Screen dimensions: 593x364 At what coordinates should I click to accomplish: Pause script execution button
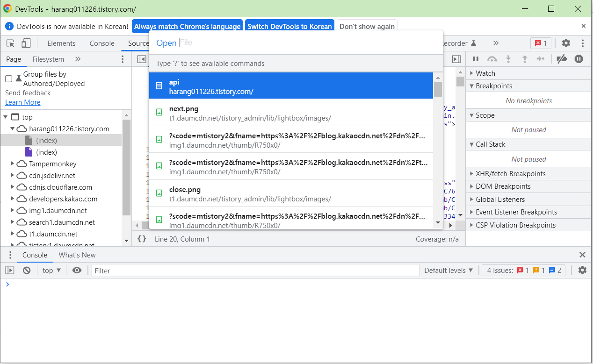476,59
